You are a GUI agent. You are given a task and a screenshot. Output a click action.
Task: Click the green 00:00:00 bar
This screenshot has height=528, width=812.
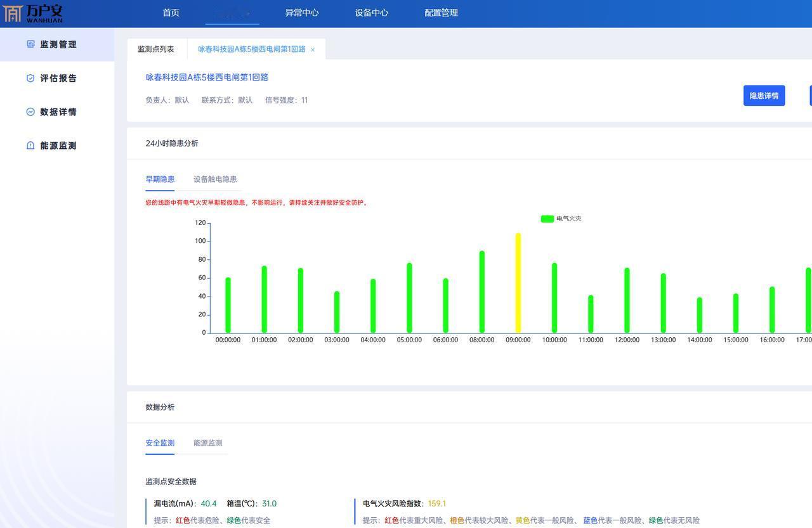pos(228,306)
